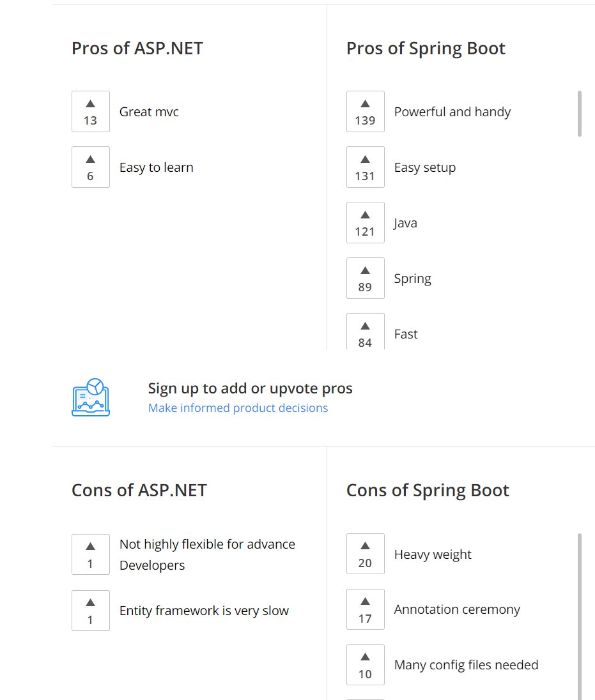Screen dimensions: 595x700
Task: Click the Cons of Spring Boot scrollbar
Action: [580, 616]
